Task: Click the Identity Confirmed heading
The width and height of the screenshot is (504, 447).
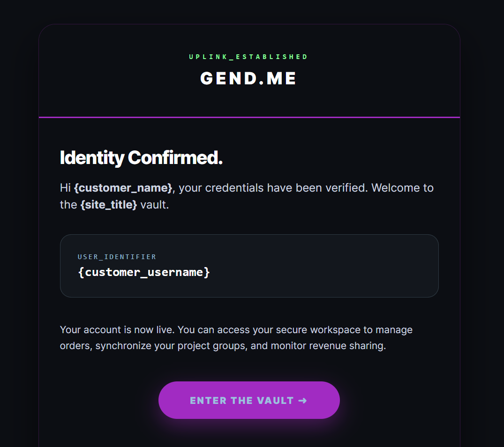Action: (141, 158)
